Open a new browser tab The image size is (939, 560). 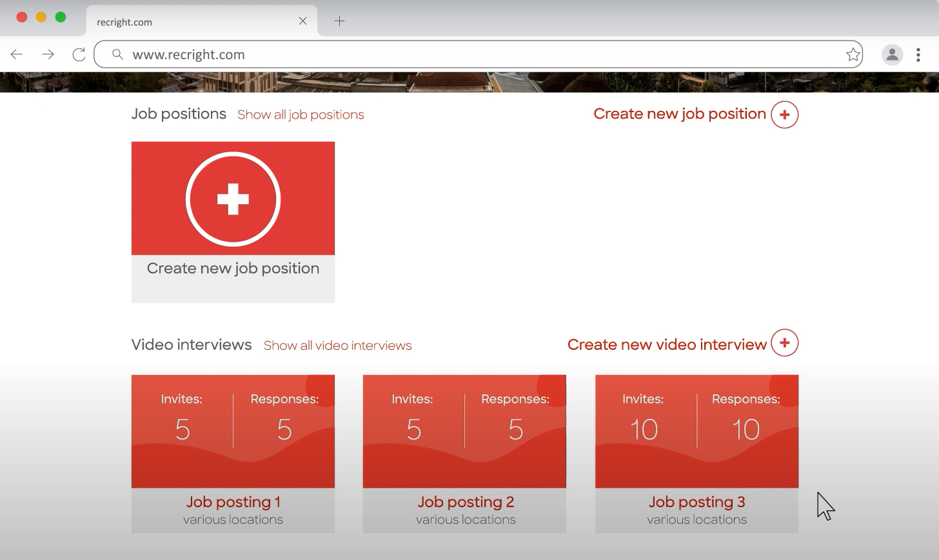click(x=340, y=21)
